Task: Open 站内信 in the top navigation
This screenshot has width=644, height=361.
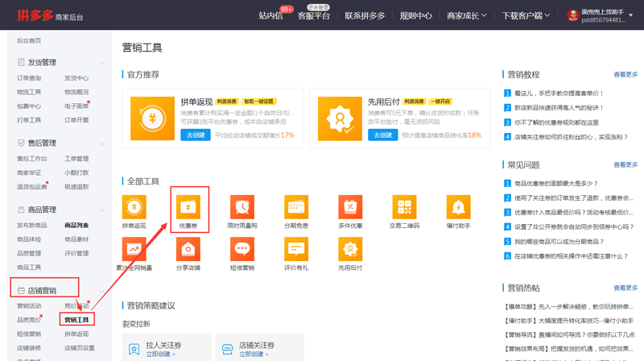Action: pos(270,15)
